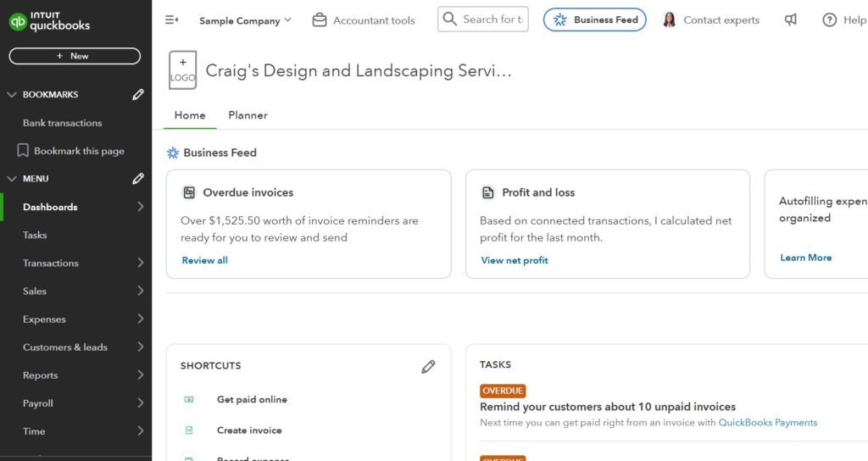Image resolution: width=868 pixels, height=461 pixels.
Task: Click the Help question mark icon
Action: pos(830,19)
